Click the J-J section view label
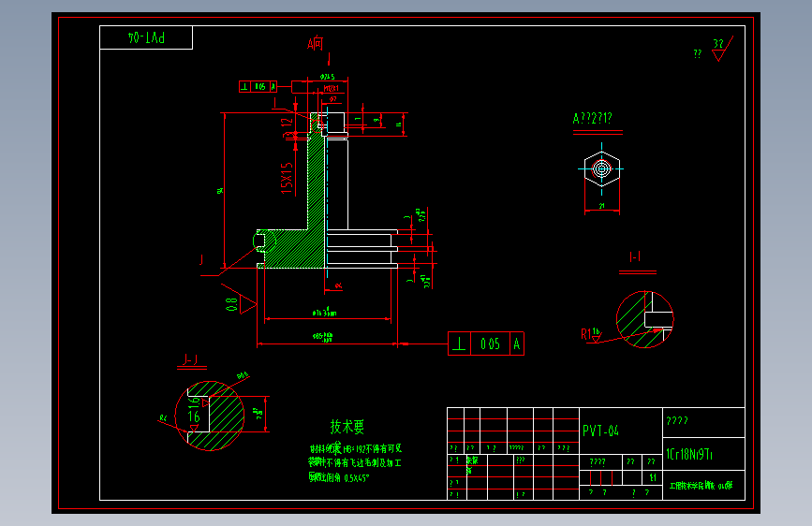 pos(191,359)
